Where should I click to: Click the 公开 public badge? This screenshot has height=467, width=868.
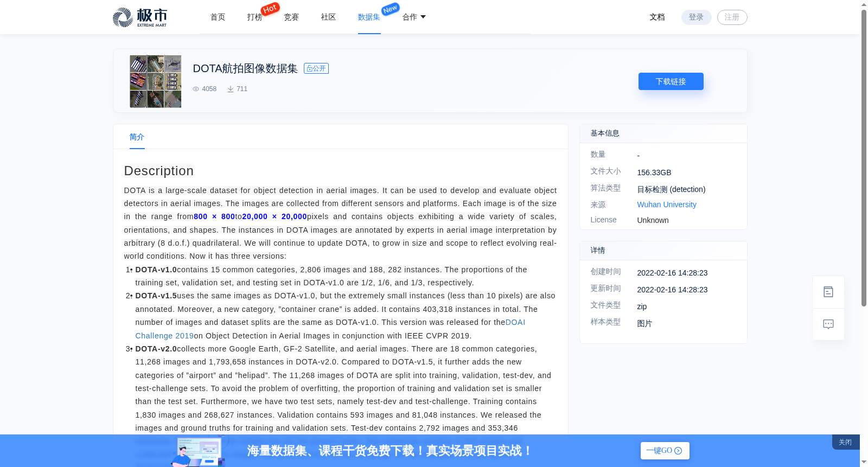(x=316, y=68)
